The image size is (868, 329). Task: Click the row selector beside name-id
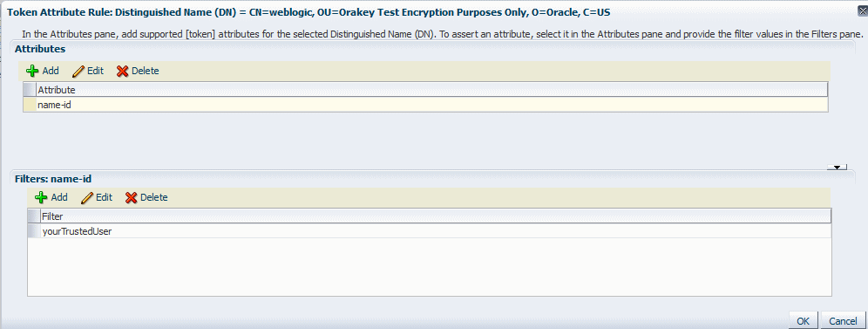30,104
